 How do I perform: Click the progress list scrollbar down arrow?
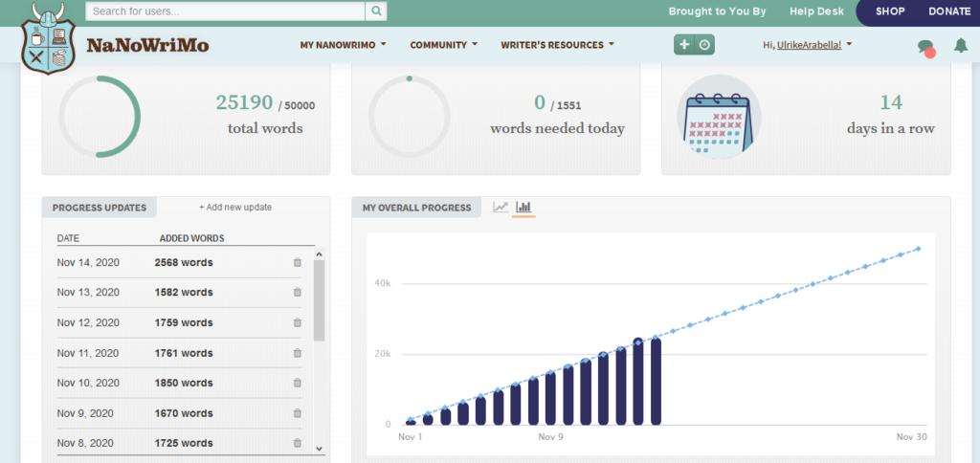[x=319, y=448]
